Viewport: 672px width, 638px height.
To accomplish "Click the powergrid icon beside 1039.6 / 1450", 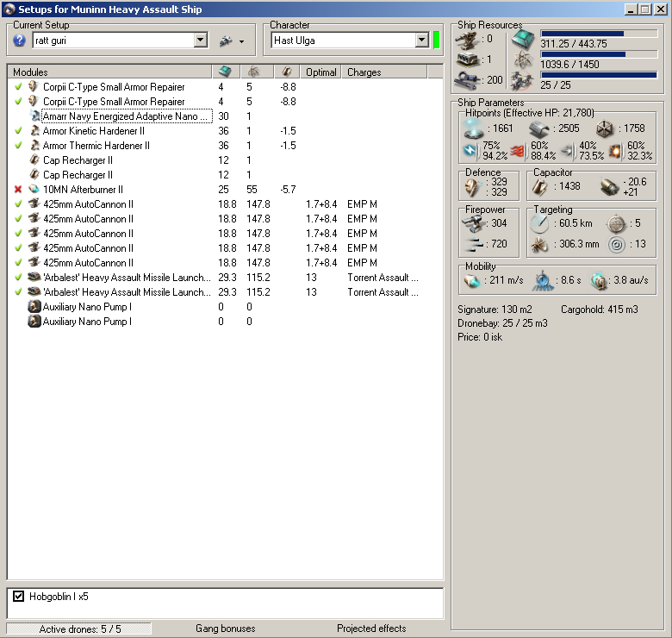I will [523, 60].
